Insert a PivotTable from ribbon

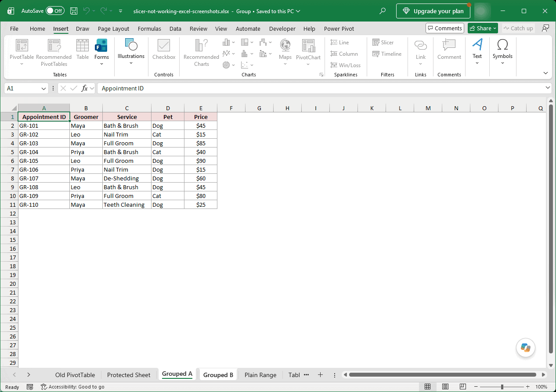pos(22,53)
